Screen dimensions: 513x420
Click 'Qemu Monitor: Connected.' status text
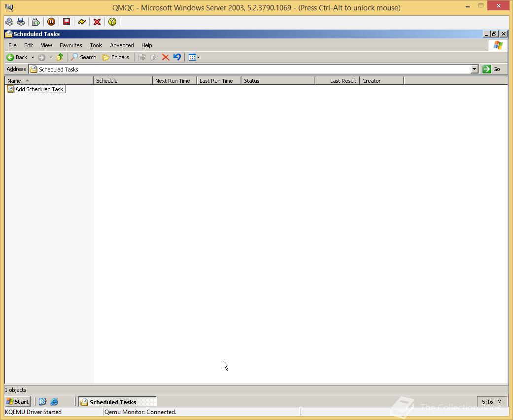coord(140,412)
